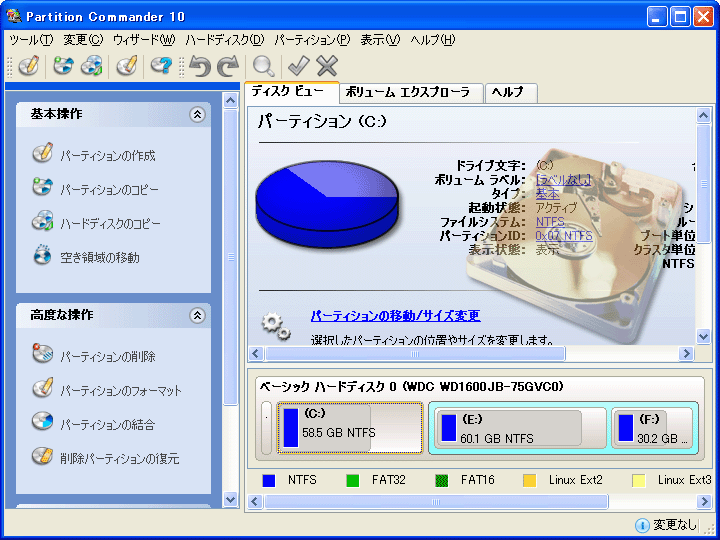Image resolution: width=720 pixels, height=540 pixels.
Task: Click the copy partition toolbar icon
Action: click(x=63, y=66)
